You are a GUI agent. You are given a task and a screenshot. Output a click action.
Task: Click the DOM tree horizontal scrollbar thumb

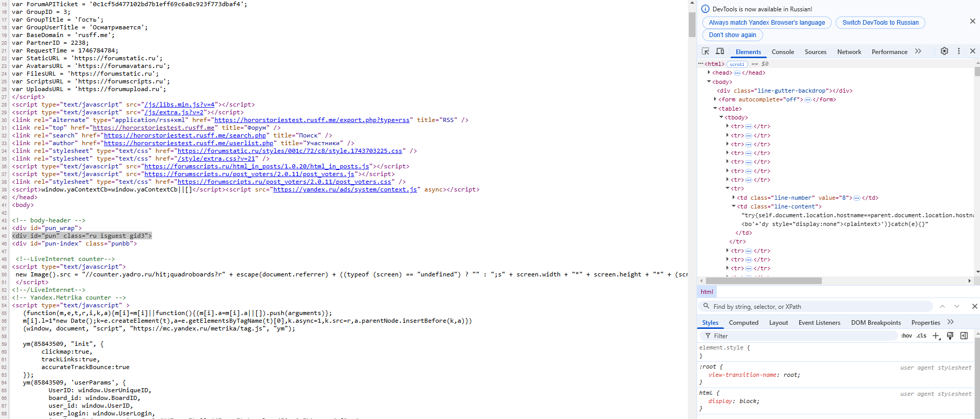tap(764, 281)
